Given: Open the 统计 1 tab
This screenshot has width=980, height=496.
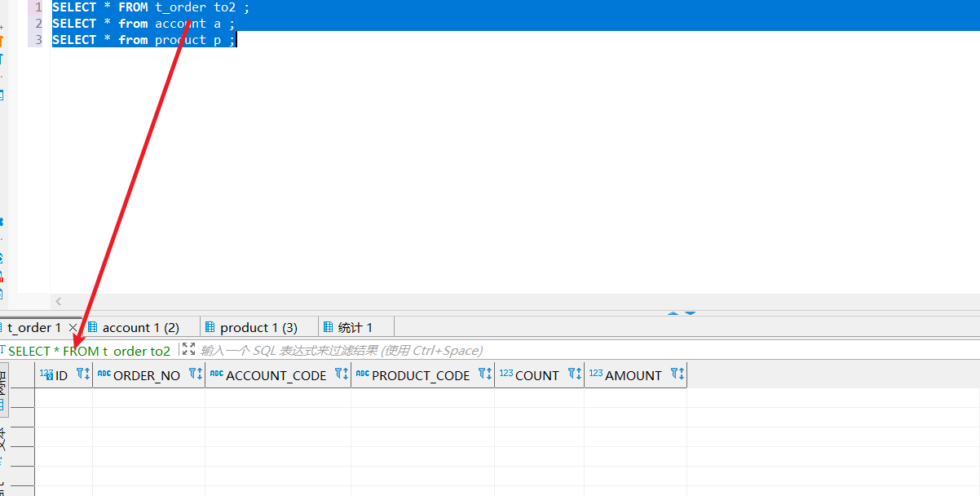Looking at the screenshot, I should (355, 328).
